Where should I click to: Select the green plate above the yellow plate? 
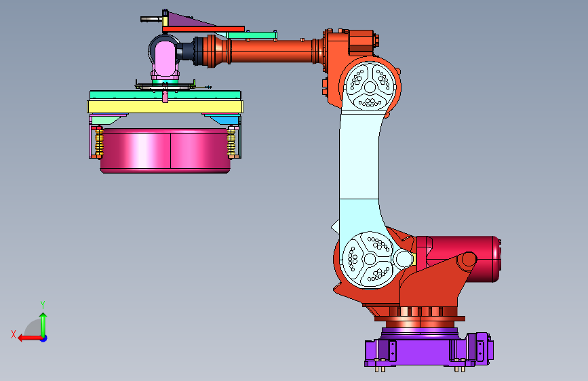tap(165, 95)
